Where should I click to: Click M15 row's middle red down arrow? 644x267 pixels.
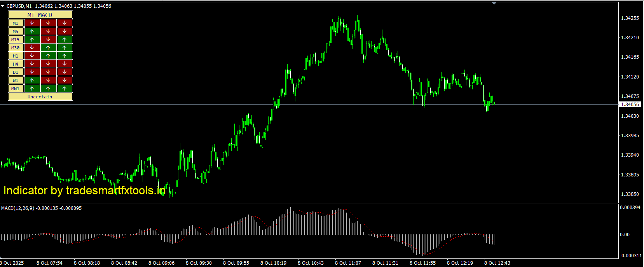click(48, 39)
